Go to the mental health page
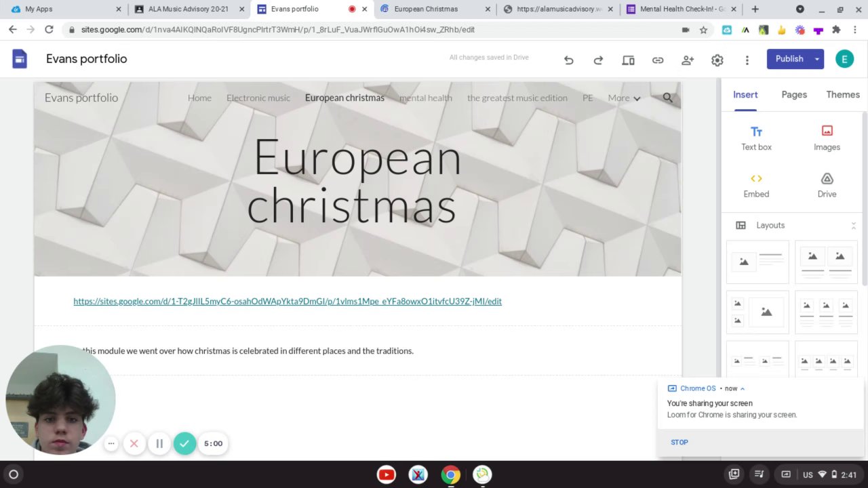Viewport: 868px width, 488px height. click(x=426, y=98)
